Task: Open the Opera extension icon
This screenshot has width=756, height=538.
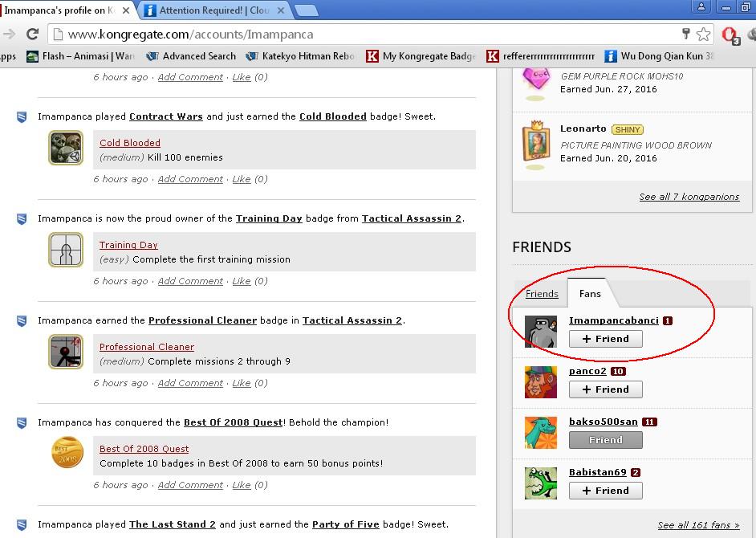Action: [x=730, y=35]
